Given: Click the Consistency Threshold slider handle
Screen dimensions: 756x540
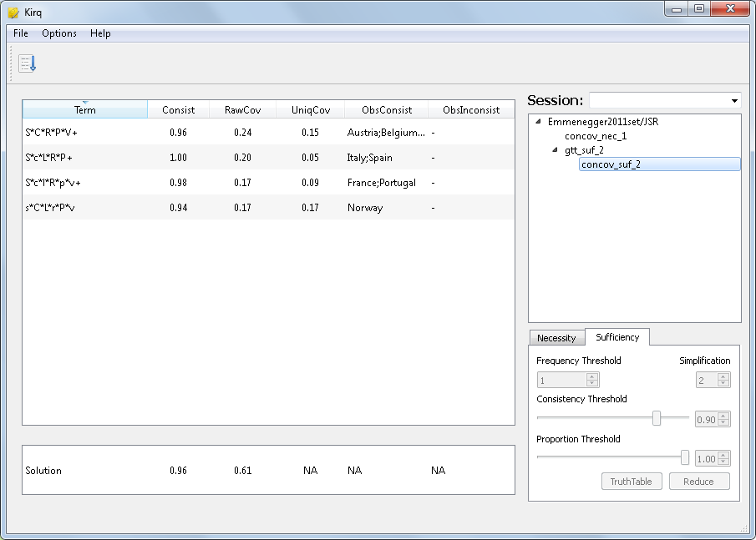Looking at the screenshot, I should (x=657, y=418).
